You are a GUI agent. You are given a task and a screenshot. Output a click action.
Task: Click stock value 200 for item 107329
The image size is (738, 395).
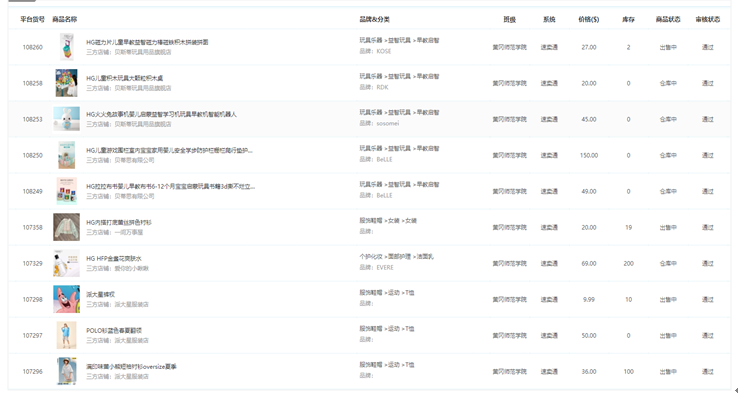(x=628, y=263)
